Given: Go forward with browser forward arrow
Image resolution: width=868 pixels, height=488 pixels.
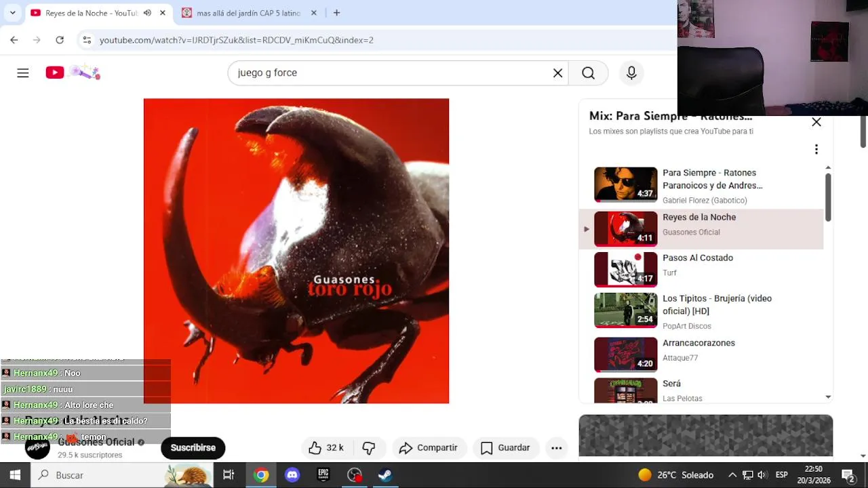Looking at the screenshot, I should coord(37,40).
